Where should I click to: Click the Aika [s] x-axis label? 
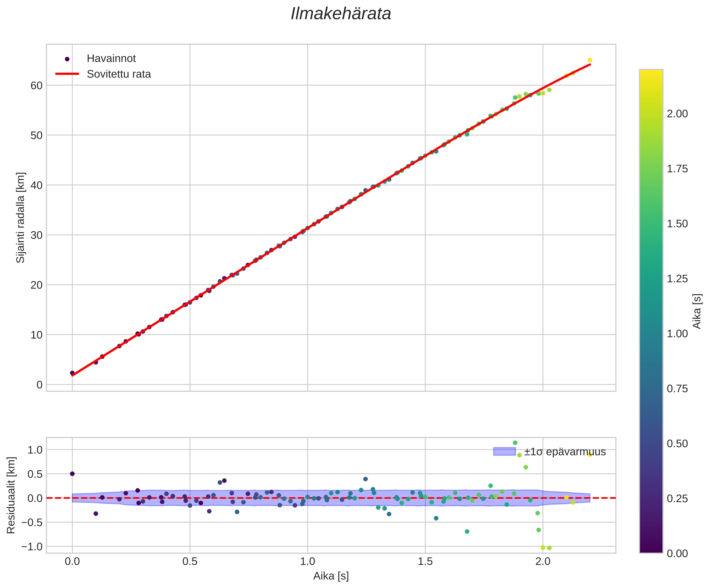(331, 576)
